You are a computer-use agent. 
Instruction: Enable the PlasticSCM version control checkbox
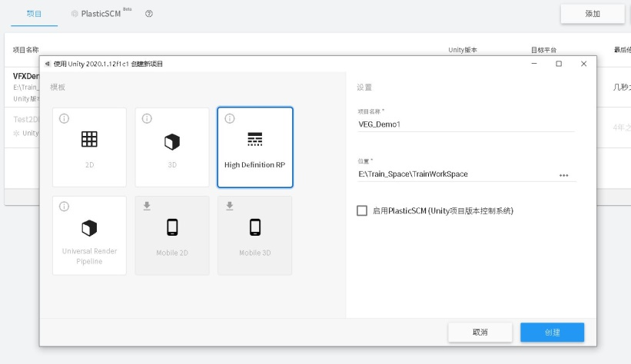point(362,210)
